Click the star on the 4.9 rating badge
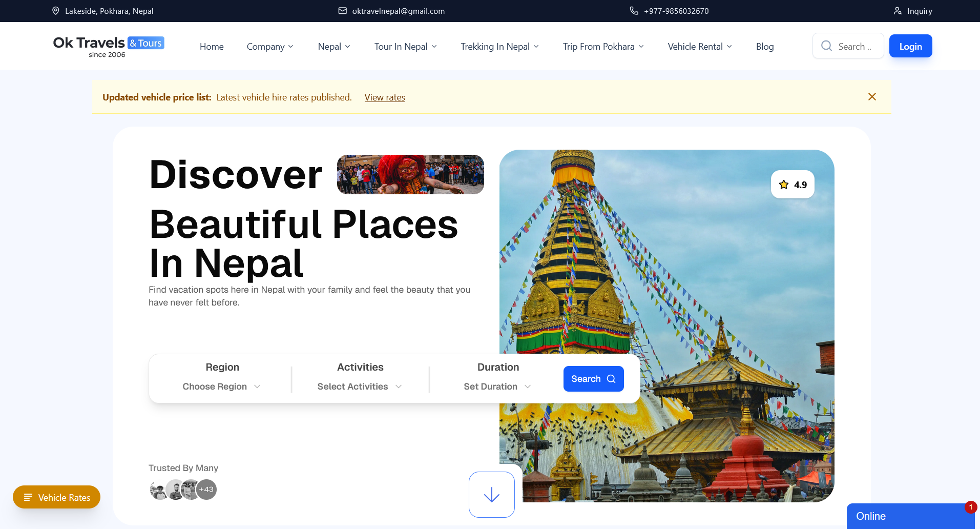Image resolution: width=980 pixels, height=529 pixels. 783,185
